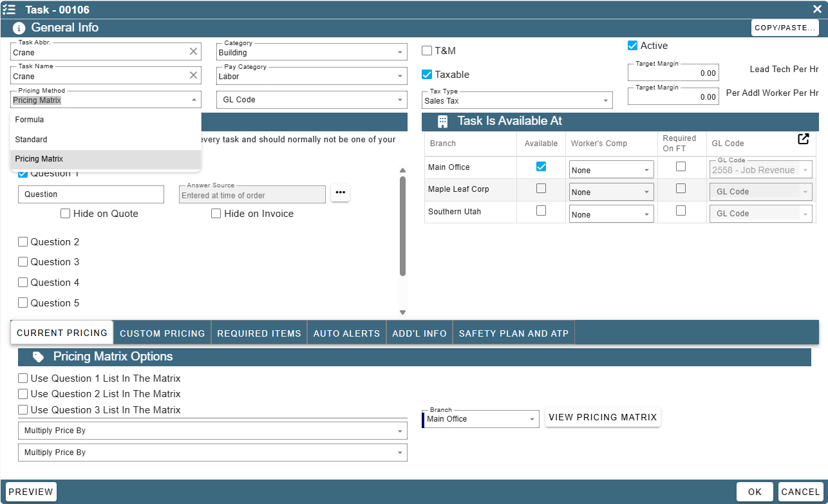The image size is (828, 504).
Task: Check Required On FT for Maple Leaf Corp
Action: click(681, 189)
